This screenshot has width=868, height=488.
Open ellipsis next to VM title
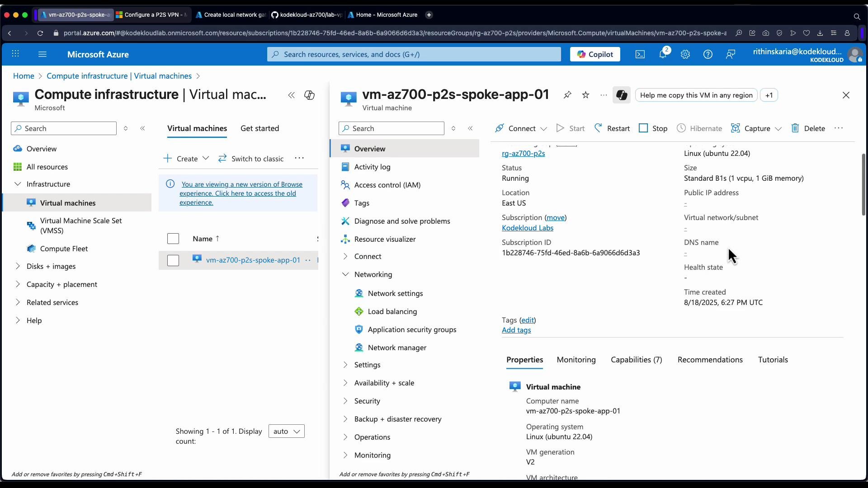click(604, 95)
